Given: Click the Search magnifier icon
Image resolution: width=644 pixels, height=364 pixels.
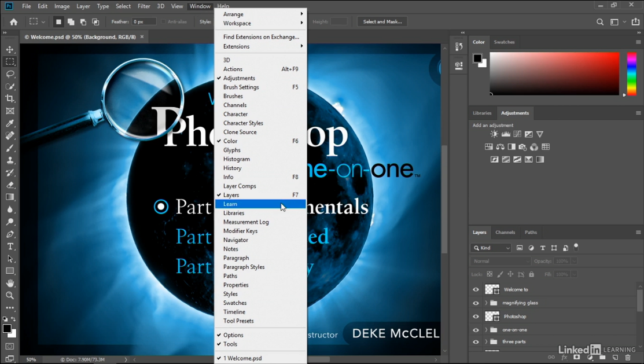Looking at the screenshot, I should 600,22.
